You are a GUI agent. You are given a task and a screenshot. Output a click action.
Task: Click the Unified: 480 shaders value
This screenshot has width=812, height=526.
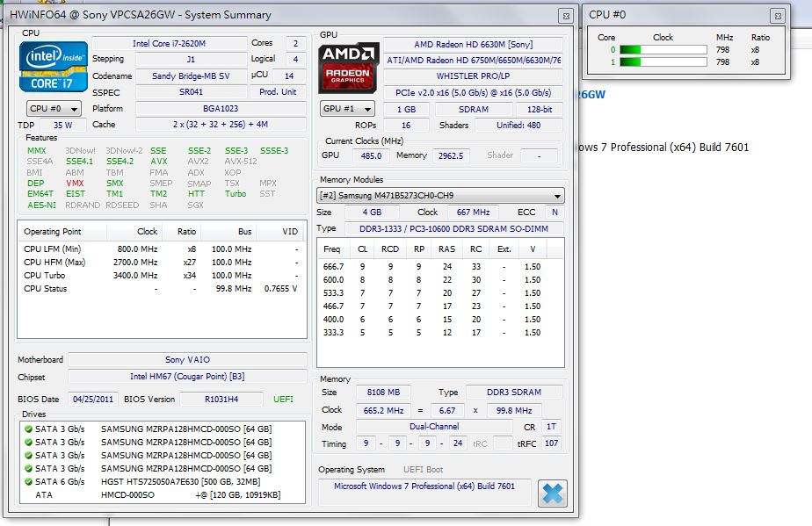(518, 126)
